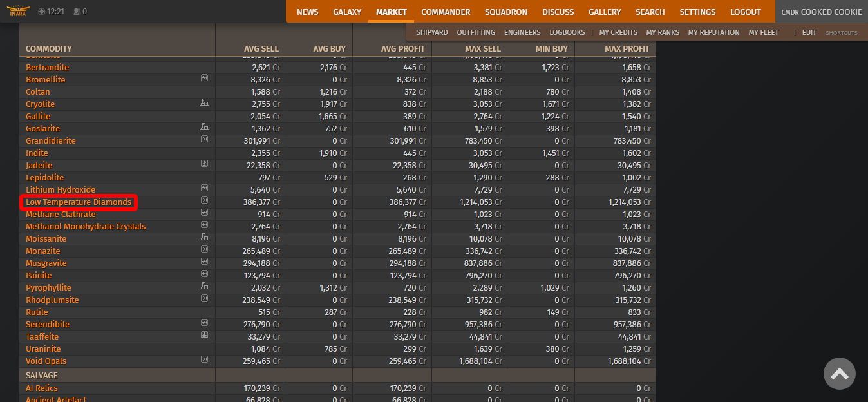868x402 pixels.
Task: Click the mining icon in Serendibite row
Action: click(205, 323)
